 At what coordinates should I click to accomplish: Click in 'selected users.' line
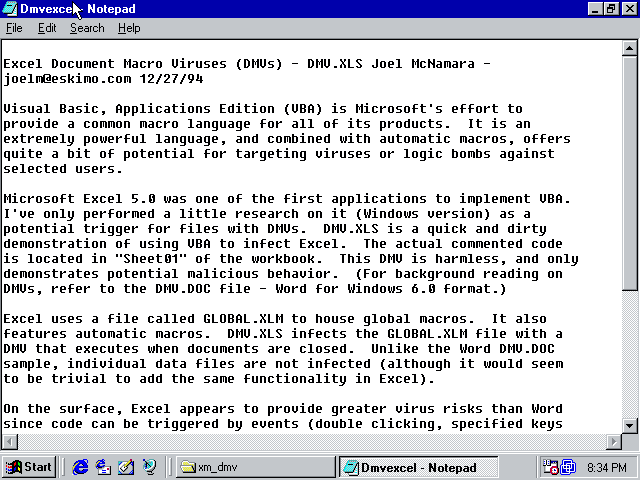63,169
